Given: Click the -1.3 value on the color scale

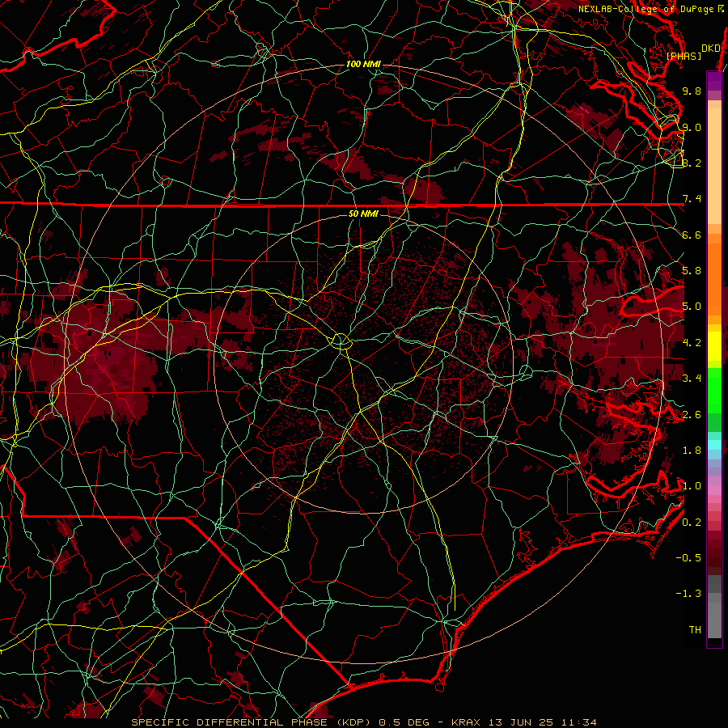Looking at the screenshot, I should (x=688, y=594).
